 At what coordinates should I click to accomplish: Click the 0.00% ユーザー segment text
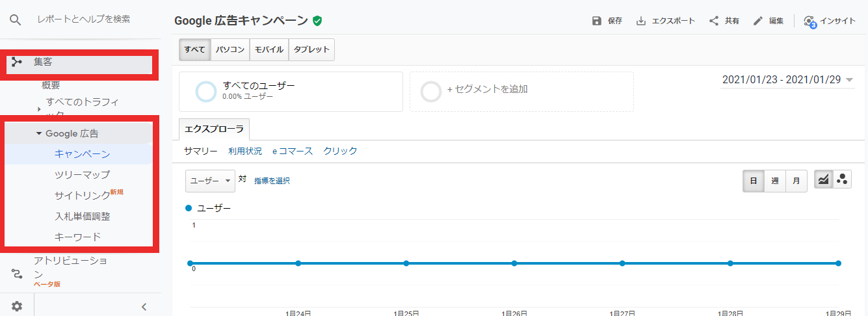(247, 96)
